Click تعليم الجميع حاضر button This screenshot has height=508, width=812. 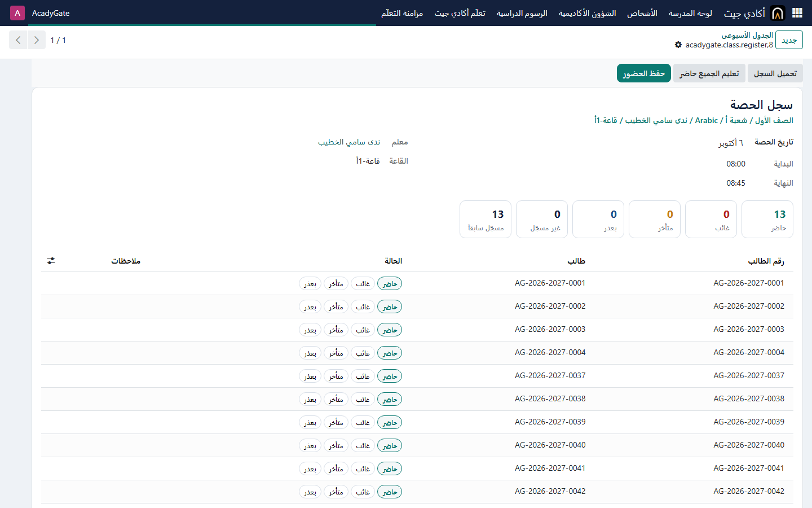[709, 73]
